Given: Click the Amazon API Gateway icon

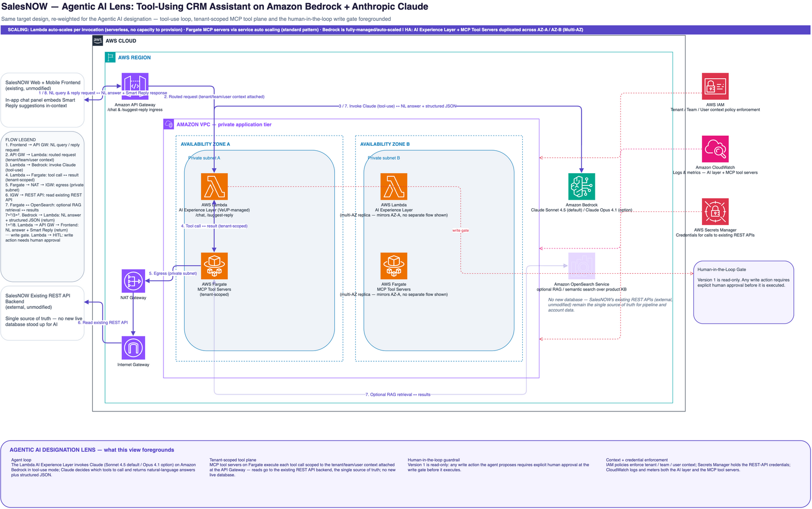Looking at the screenshot, I should [x=135, y=86].
